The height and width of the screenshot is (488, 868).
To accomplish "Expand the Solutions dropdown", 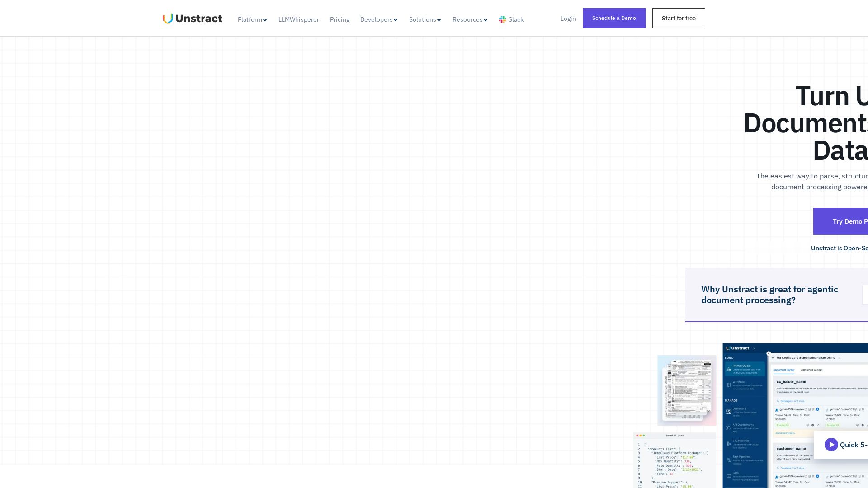I will (x=425, y=19).
